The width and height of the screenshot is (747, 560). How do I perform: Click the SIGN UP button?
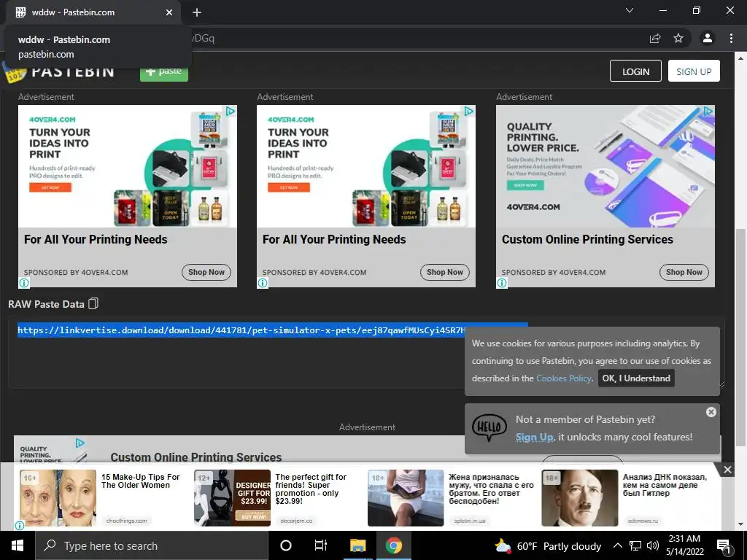click(694, 71)
